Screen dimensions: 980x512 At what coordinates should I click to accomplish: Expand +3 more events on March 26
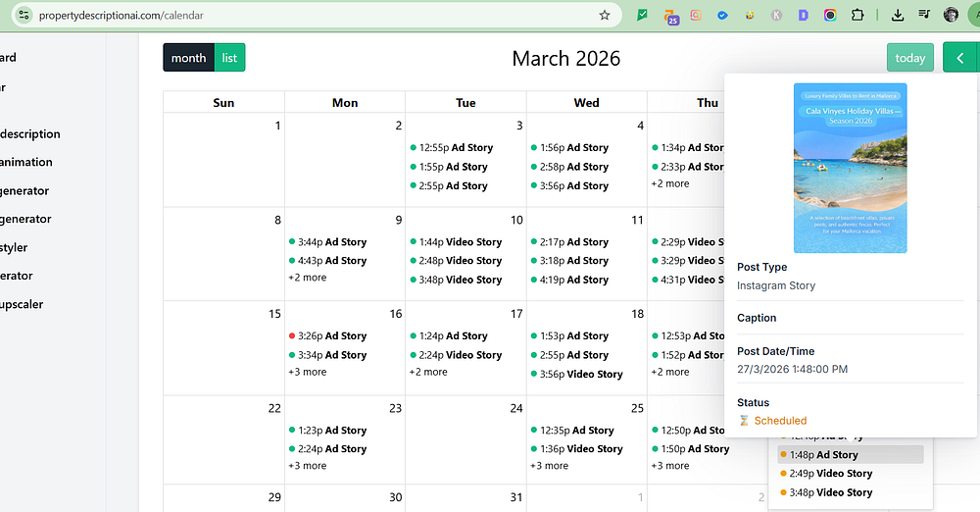pos(670,466)
